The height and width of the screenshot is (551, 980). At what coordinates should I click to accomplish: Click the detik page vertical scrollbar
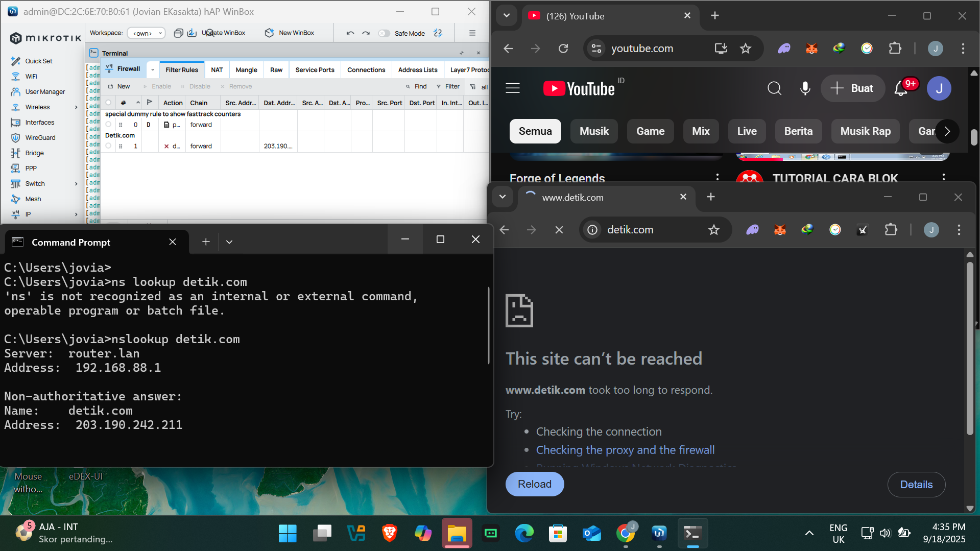click(x=970, y=348)
